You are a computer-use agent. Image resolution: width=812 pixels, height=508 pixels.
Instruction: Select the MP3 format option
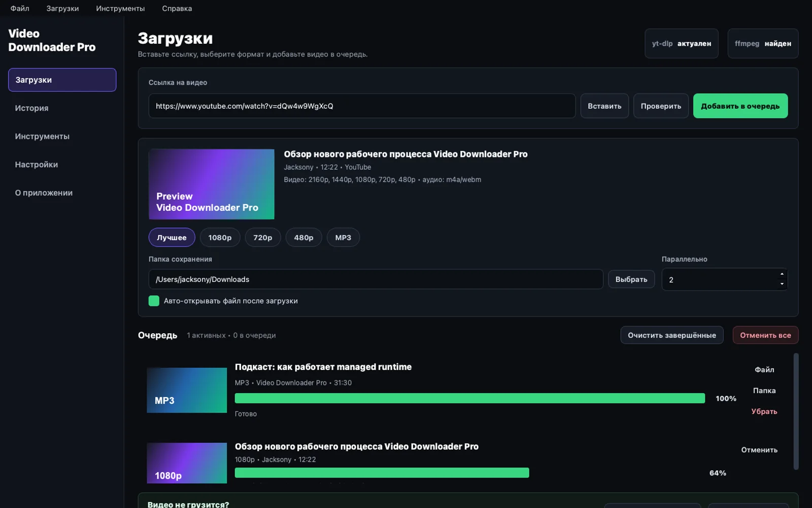(343, 237)
